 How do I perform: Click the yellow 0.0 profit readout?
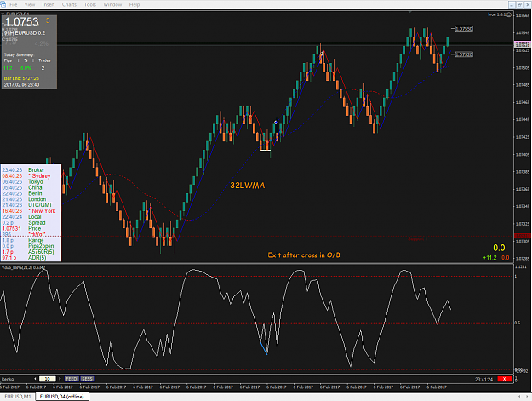coord(499,248)
